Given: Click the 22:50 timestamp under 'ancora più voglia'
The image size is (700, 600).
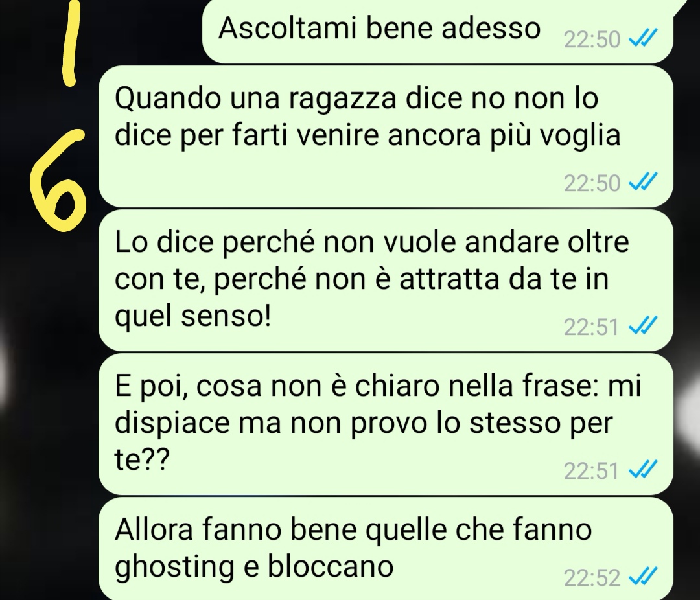Looking at the screenshot, I should click(592, 183).
